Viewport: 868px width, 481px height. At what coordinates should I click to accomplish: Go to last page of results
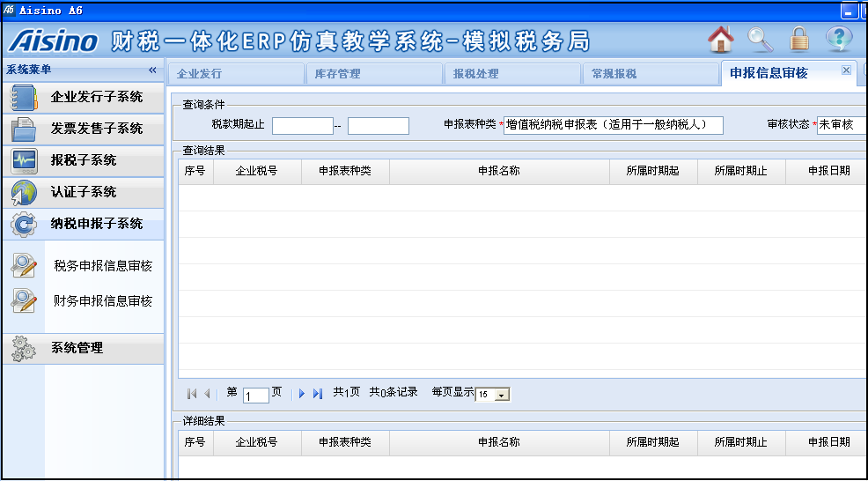tap(317, 394)
